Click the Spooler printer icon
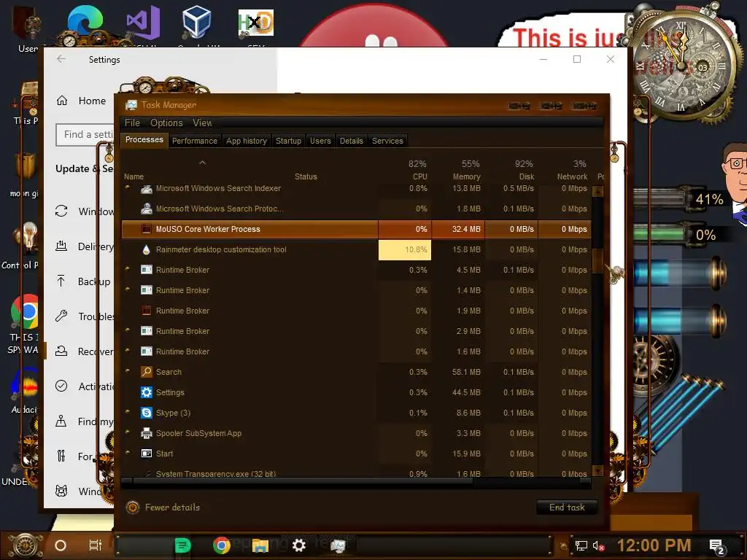 coord(146,433)
